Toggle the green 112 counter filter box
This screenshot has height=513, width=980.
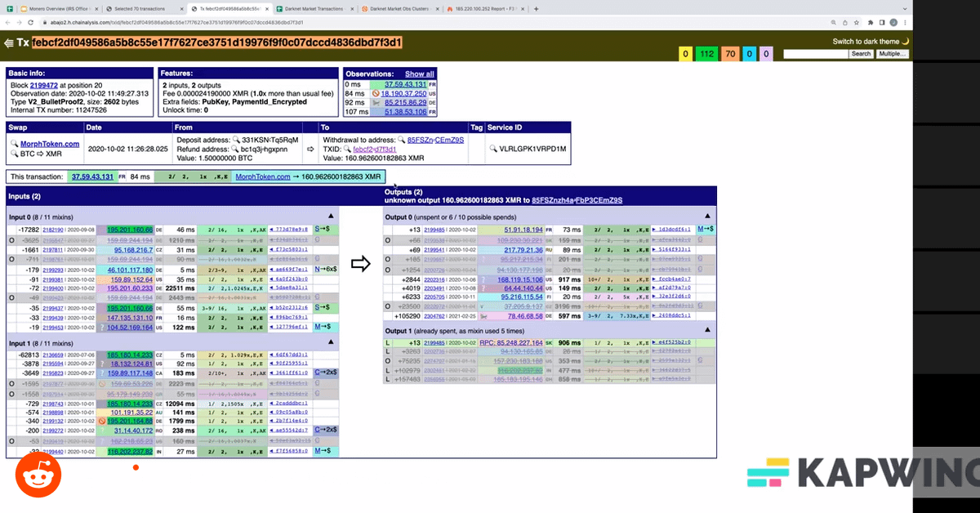coord(707,55)
